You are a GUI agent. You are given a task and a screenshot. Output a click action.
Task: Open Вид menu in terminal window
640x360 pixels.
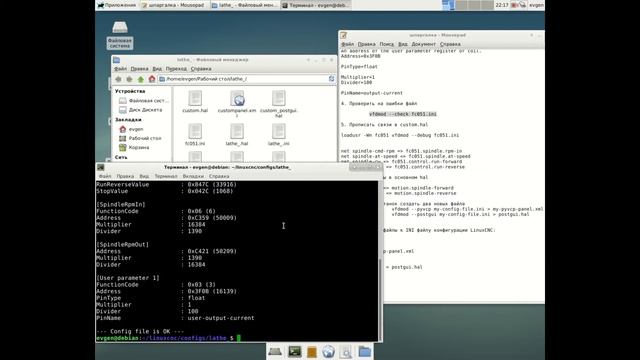(144, 176)
